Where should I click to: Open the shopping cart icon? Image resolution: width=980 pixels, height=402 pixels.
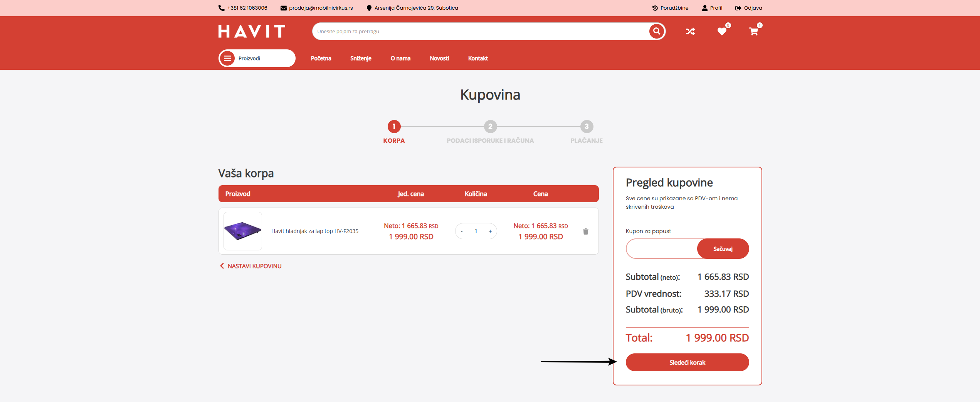754,31
